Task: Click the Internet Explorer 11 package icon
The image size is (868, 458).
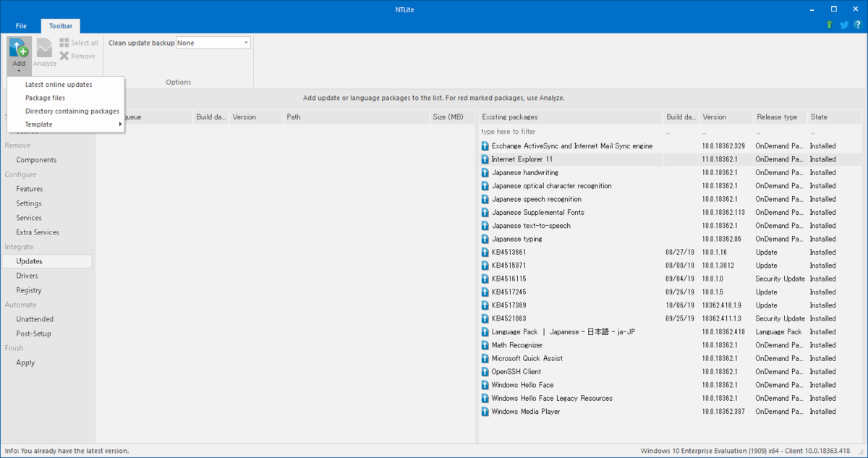Action: [x=485, y=159]
